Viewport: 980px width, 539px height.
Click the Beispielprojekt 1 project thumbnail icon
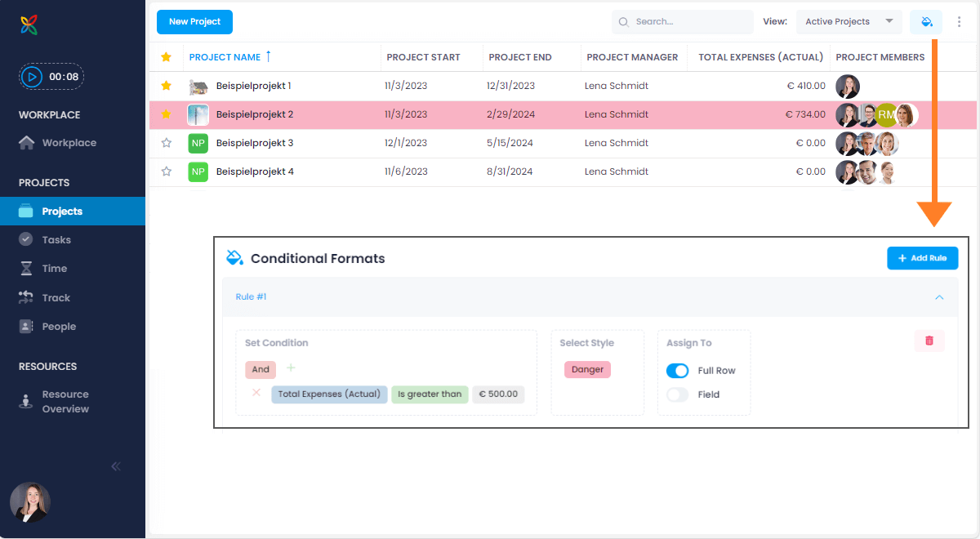198,86
